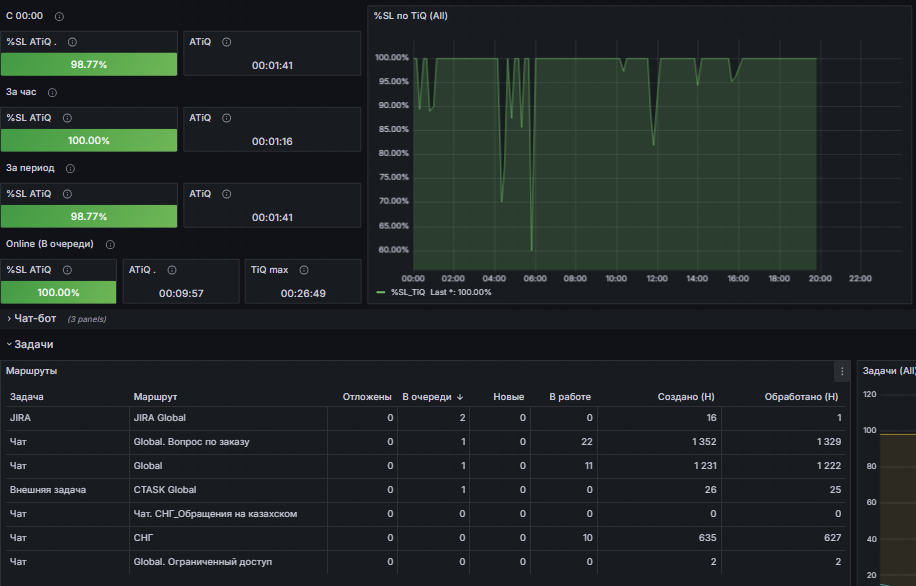Click info icon on %SL ATiQ panel under За период
Viewport: 916px width, 586px height.
click(68, 194)
